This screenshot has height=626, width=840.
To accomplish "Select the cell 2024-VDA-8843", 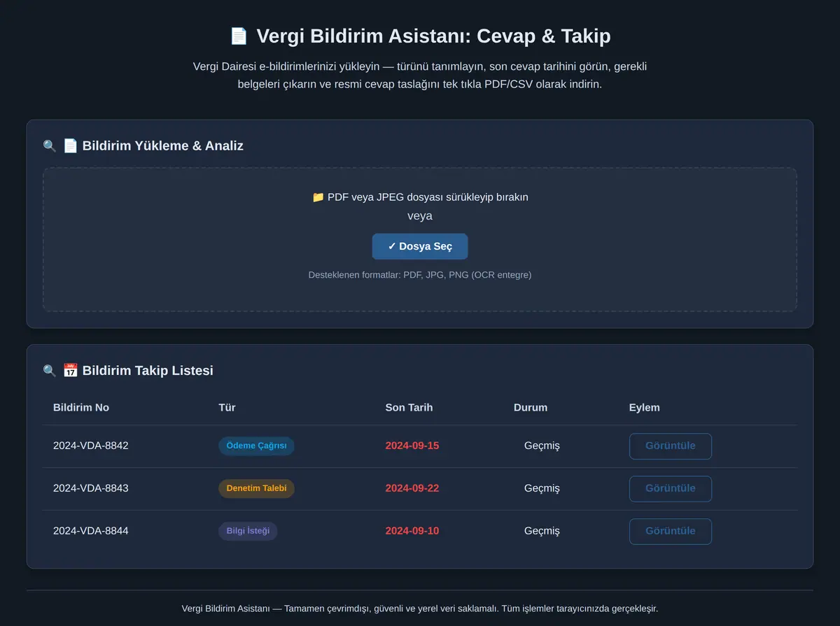I will [x=91, y=489].
